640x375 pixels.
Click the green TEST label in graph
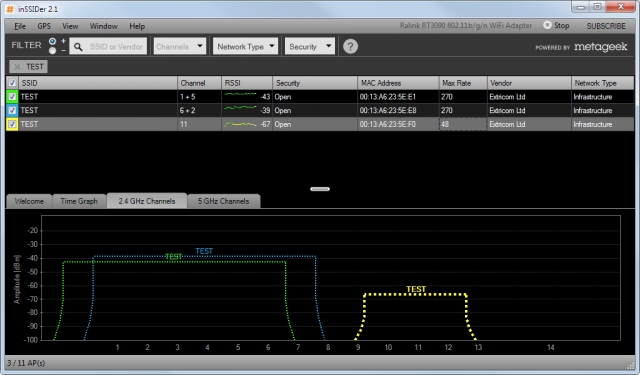[x=173, y=257]
